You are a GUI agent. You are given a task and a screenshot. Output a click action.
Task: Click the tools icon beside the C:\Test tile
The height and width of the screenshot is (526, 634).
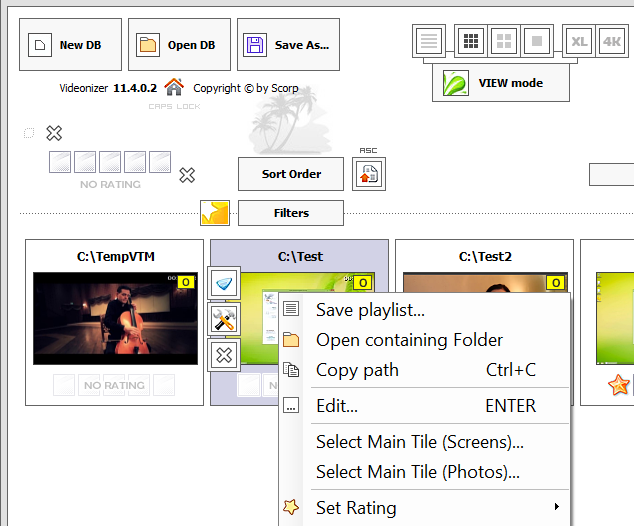tap(223, 319)
